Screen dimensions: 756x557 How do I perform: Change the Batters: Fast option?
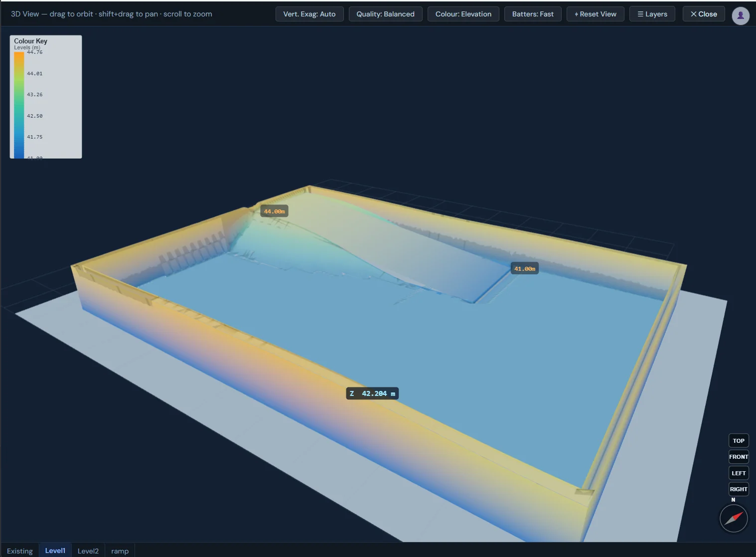[x=533, y=14]
